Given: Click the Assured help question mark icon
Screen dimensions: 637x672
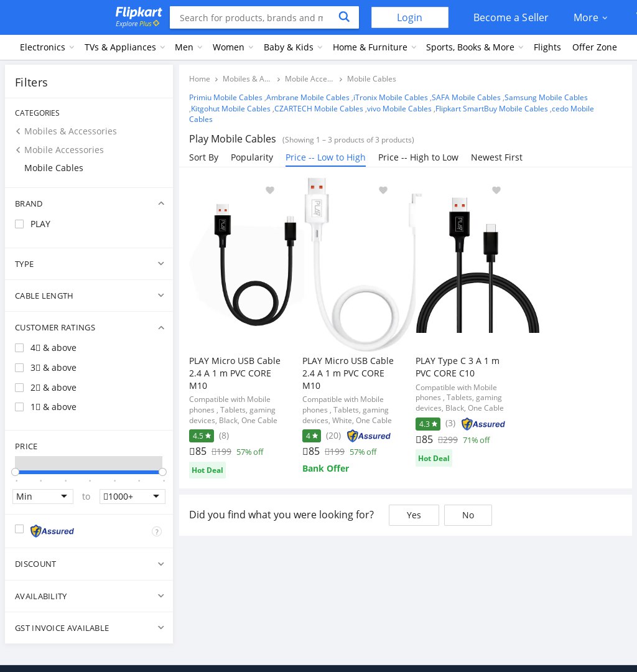Looking at the screenshot, I should click(x=157, y=531).
